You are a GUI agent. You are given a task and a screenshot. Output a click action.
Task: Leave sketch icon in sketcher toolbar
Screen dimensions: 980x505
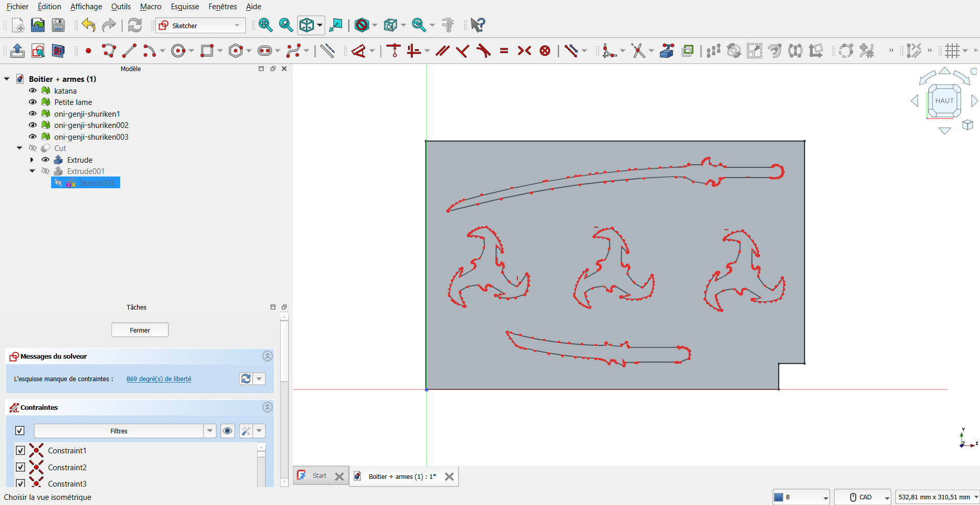[17, 51]
